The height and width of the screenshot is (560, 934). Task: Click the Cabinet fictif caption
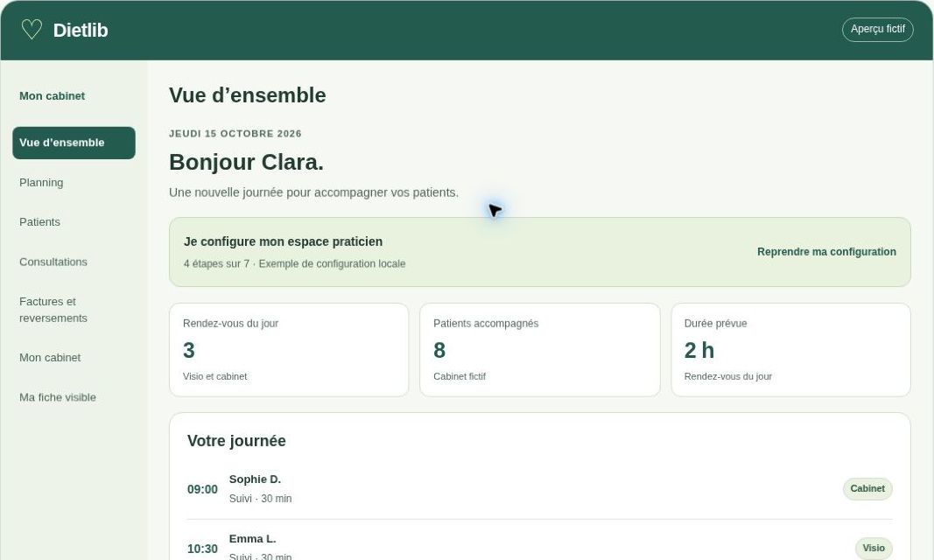(x=460, y=376)
